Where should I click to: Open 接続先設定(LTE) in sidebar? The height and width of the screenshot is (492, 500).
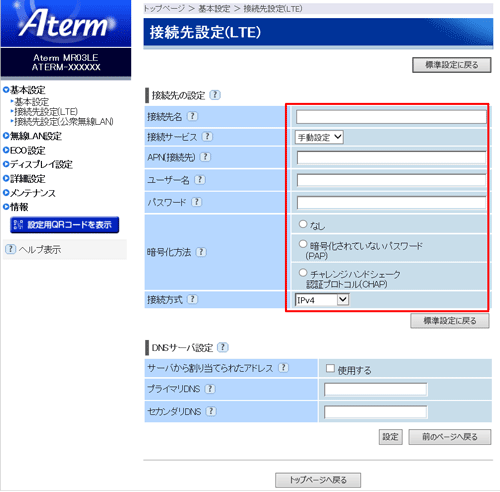coord(46,111)
